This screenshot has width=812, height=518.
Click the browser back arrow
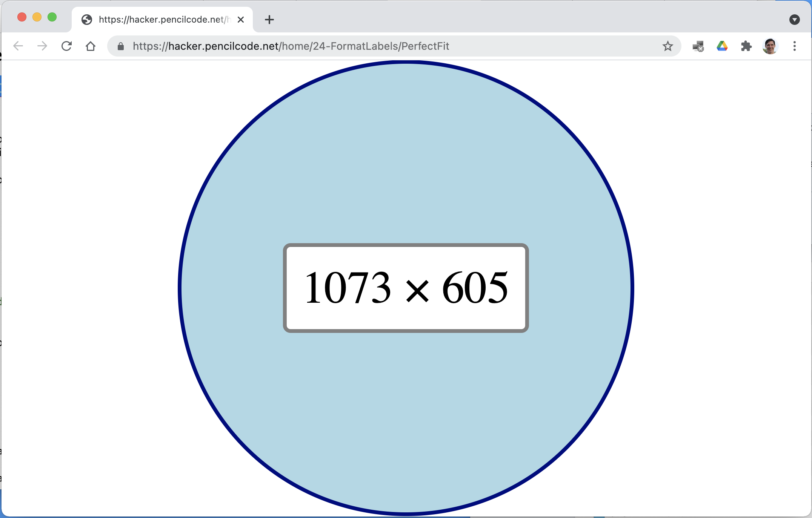coord(18,46)
